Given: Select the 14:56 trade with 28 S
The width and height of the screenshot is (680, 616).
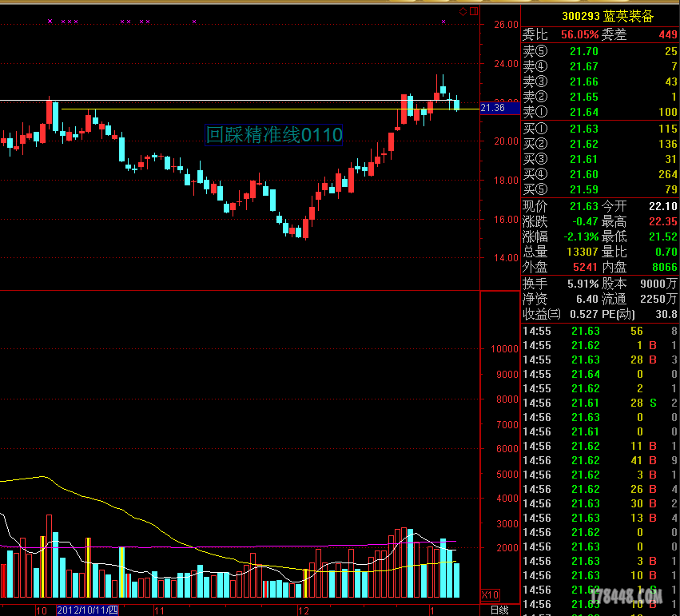Looking at the screenshot, I should [599, 403].
